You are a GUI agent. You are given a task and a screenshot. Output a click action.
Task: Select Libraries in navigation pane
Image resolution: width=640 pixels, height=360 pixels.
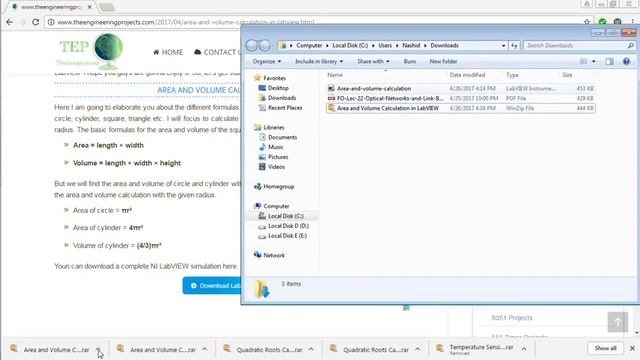[273, 127]
